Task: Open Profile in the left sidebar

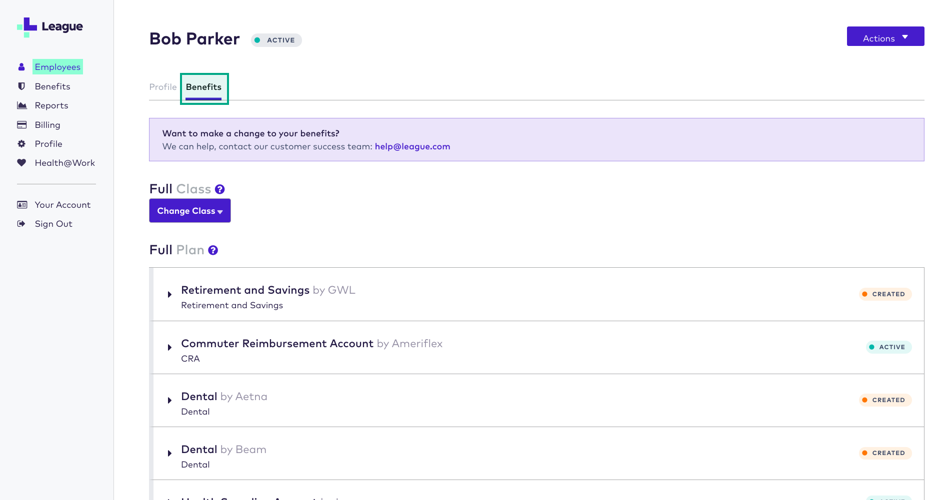Action: [x=48, y=144]
